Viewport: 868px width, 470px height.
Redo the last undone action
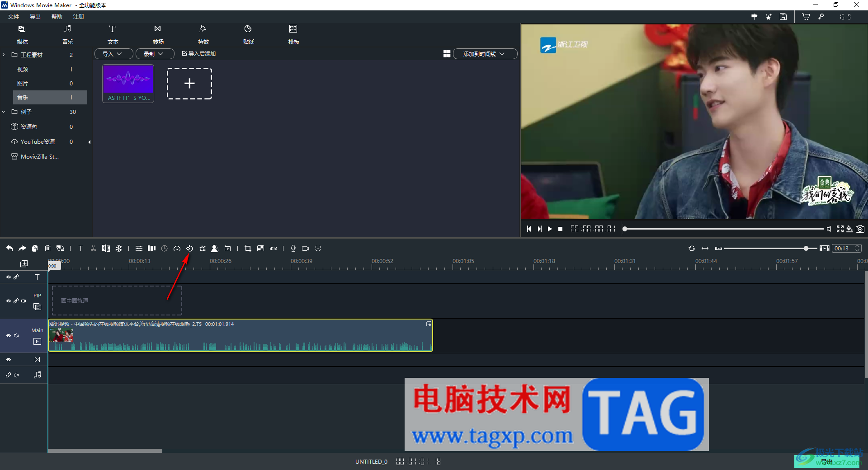click(x=22, y=248)
